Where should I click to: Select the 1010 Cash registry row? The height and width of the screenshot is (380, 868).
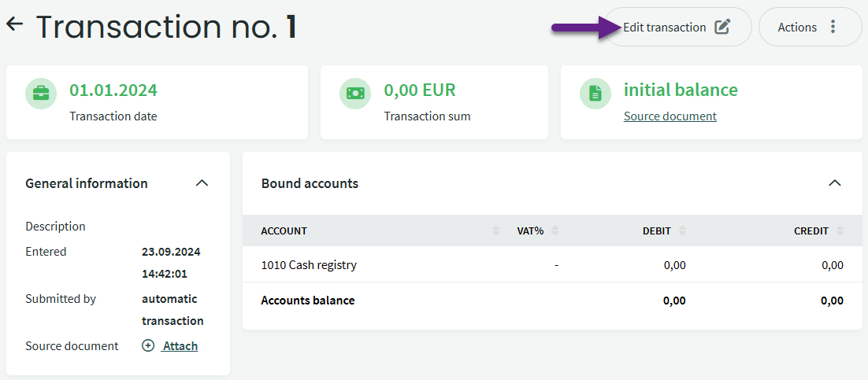tap(552, 265)
